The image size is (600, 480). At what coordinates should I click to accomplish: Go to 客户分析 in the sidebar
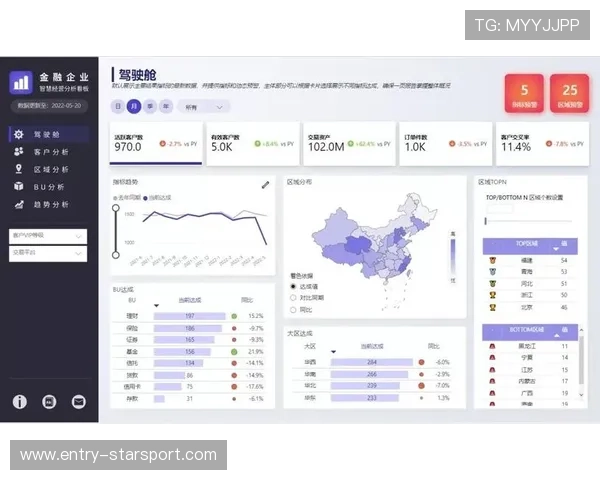click(x=50, y=152)
